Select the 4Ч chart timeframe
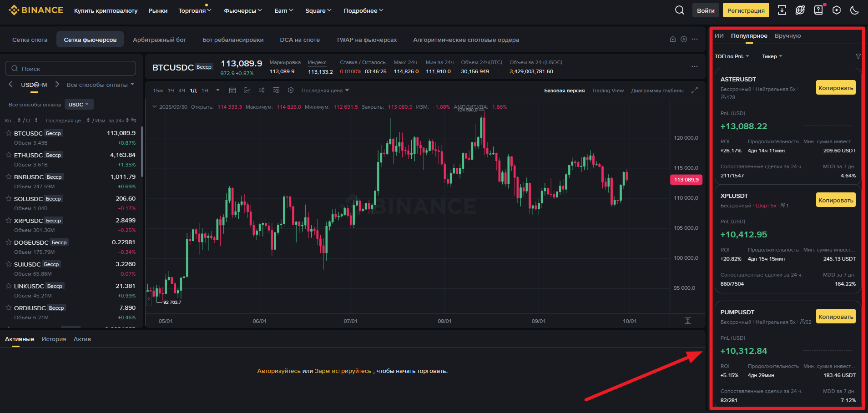868x413 pixels. pyautogui.click(x=182, y=91)
